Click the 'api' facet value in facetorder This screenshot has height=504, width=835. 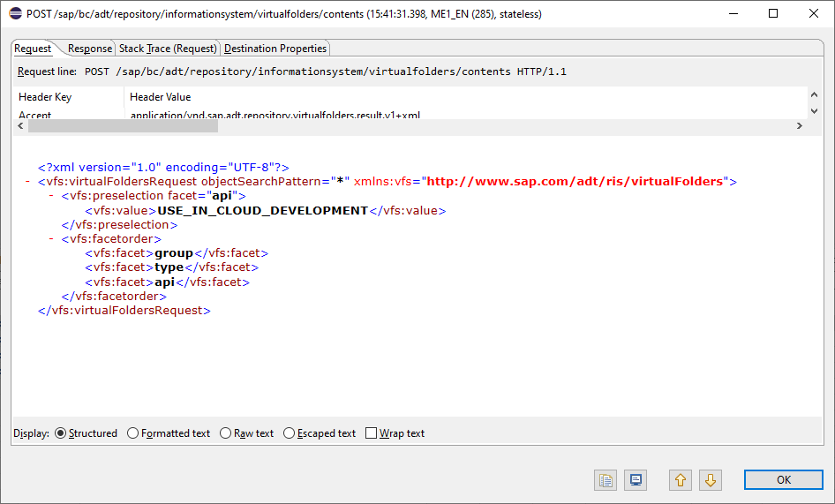[164, 282]
